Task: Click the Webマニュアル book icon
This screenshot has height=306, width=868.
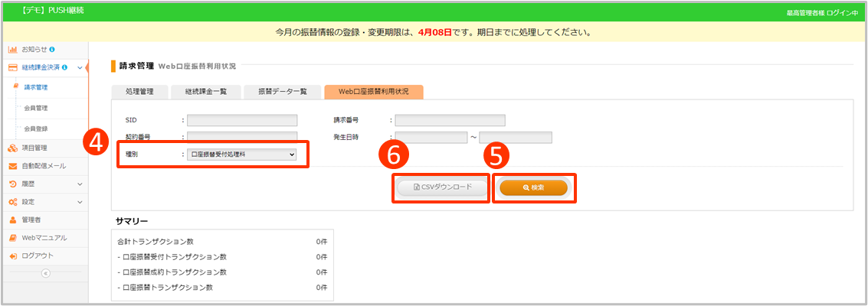Action: click(13, 237)
